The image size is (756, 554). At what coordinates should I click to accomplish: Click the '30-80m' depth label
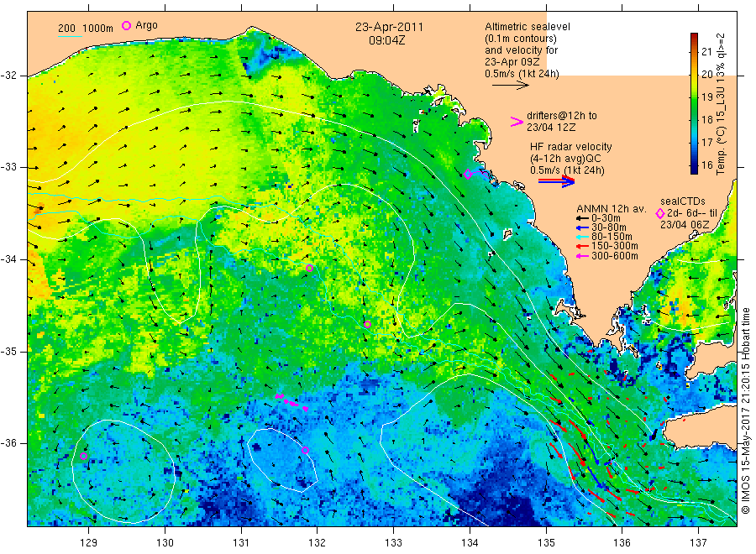(x=609, y=227)
